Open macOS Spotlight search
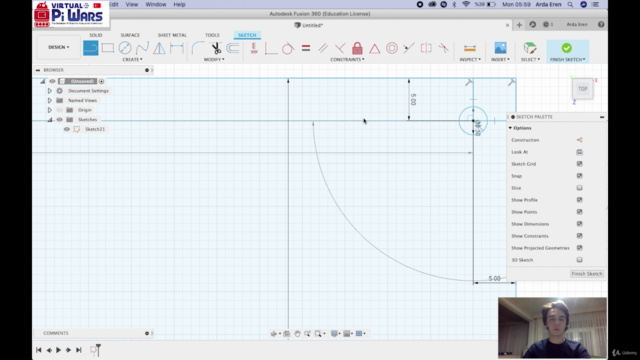Image resolution: width=640 pixels, height=360 pixels. pos(570,4)
